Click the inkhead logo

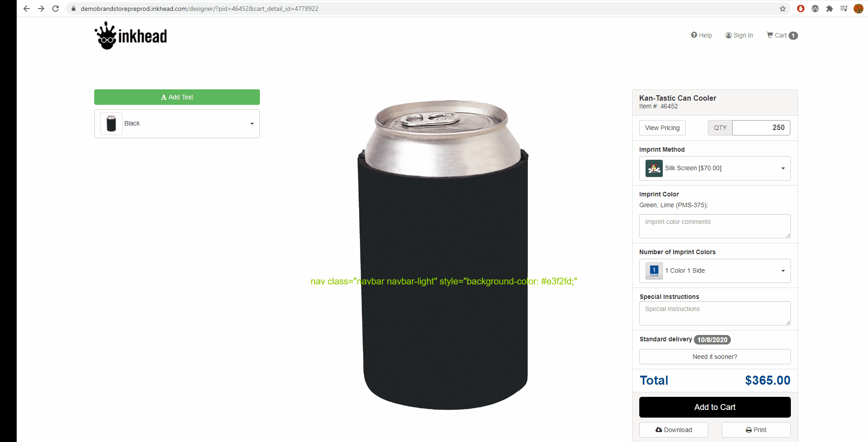pos(131,36)
